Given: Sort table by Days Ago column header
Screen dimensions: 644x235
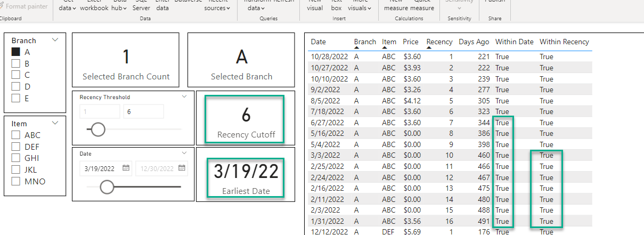Looking at the screenshot, I should coord(474,42).
